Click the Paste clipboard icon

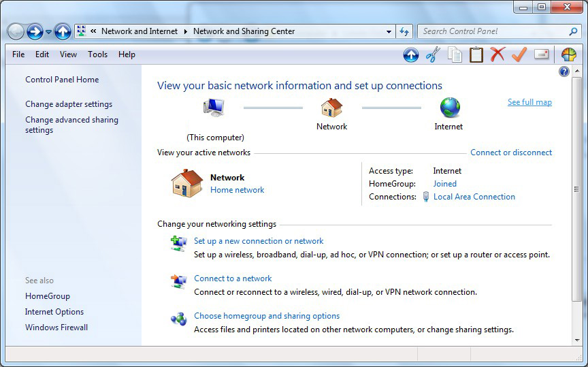tap(476, 54)
